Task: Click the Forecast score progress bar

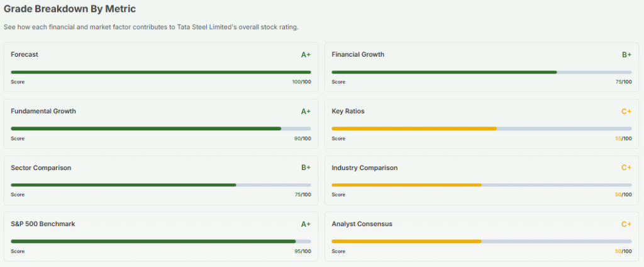Action: point(161,72)
